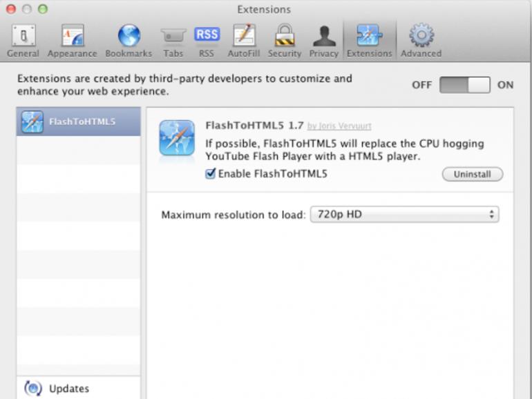This screenshot has width=532, height=399.
Task: Open the Privacy preferences pane
Action: (323, 41)
